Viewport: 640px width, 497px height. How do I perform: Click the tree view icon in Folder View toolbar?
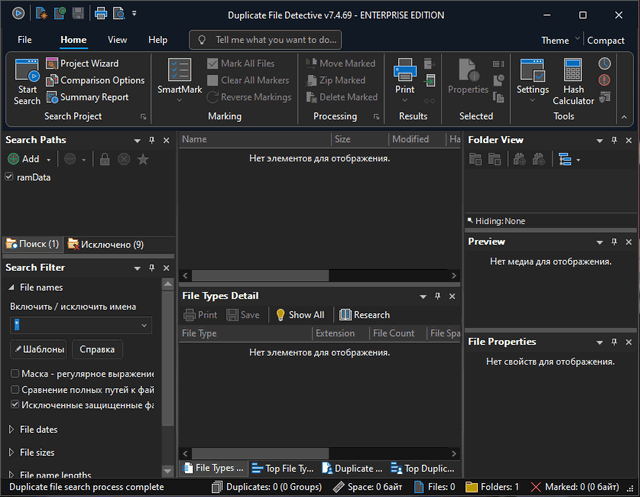click(x=565, y=160)
